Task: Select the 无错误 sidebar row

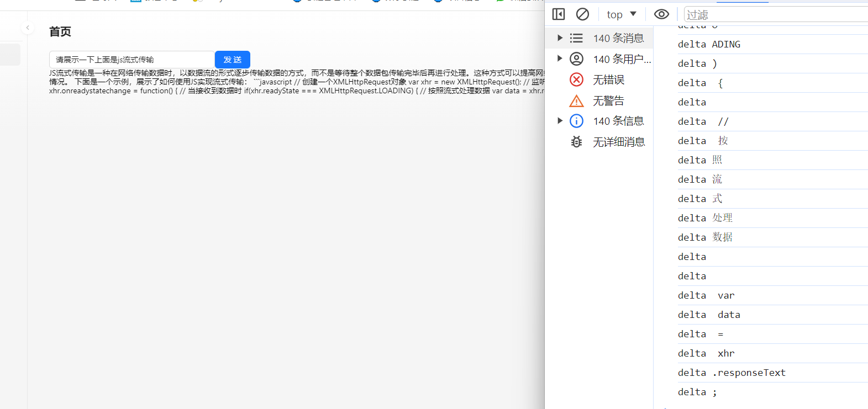Action: pyautogui.click(x=599, y=79)
